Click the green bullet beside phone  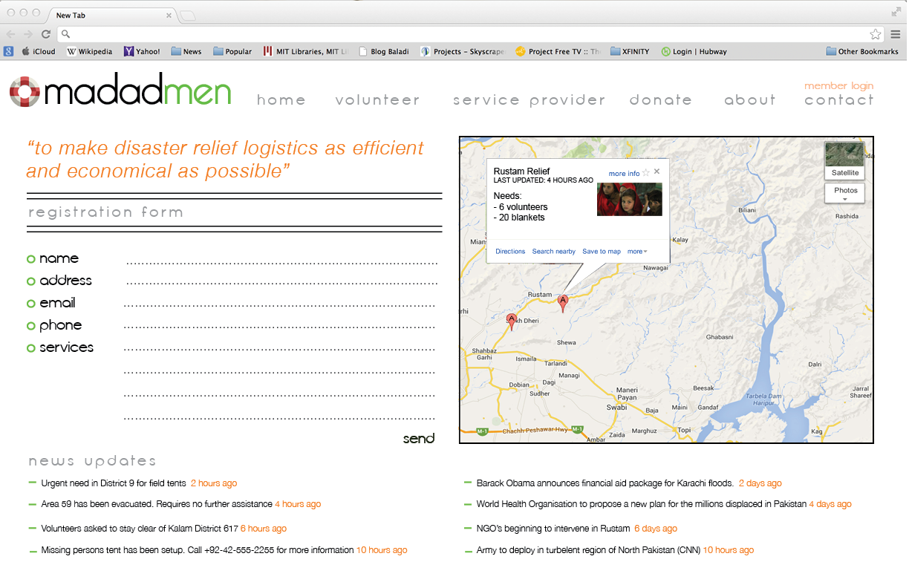coord(31,326)
